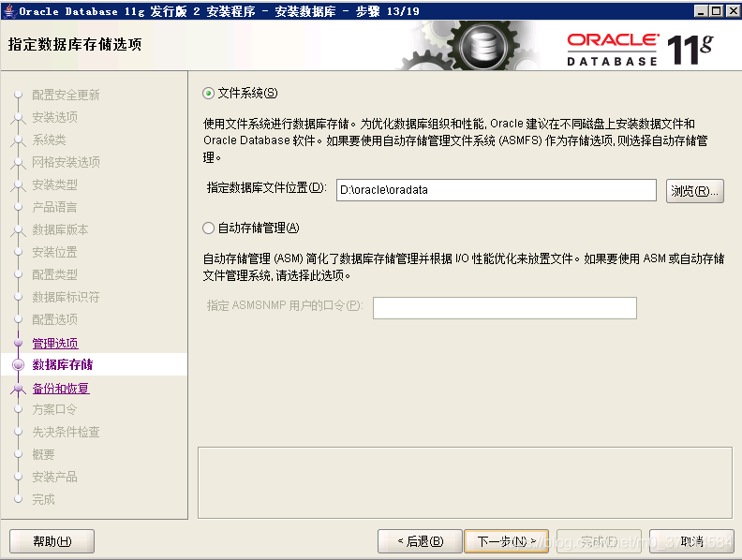Minimize the installer window
Viewport: 742px width, 560px height.
(x=702, y=10)
